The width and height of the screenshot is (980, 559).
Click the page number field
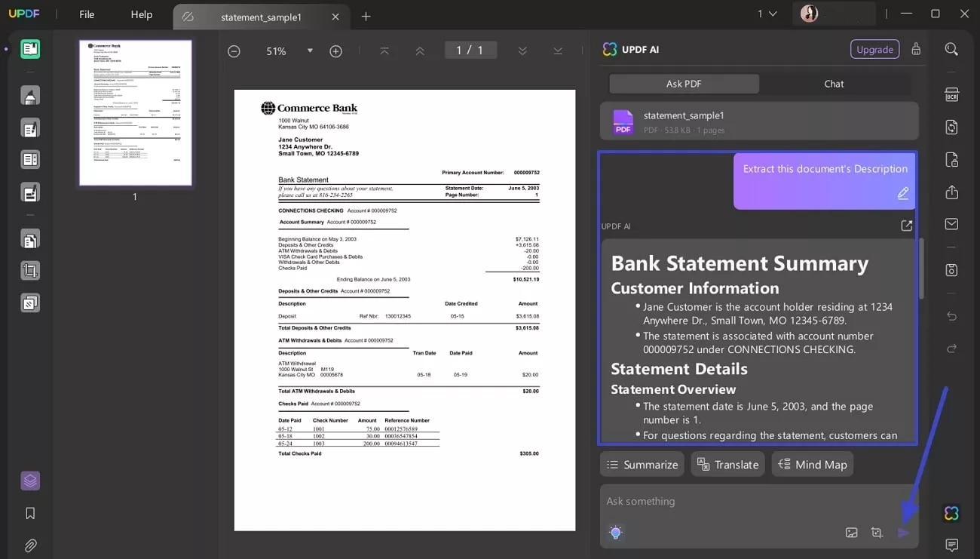coord(470,51)
